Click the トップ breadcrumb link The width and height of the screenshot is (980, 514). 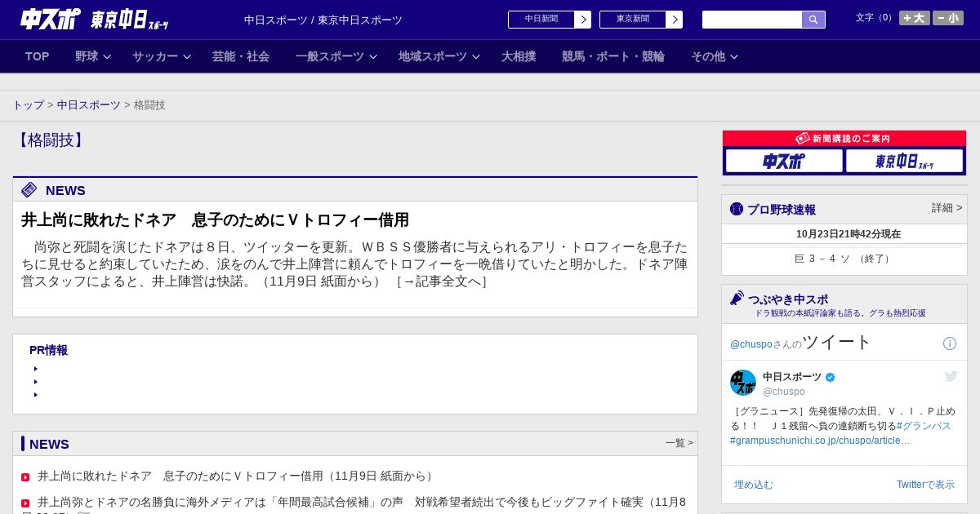click(x=29, y=105)
